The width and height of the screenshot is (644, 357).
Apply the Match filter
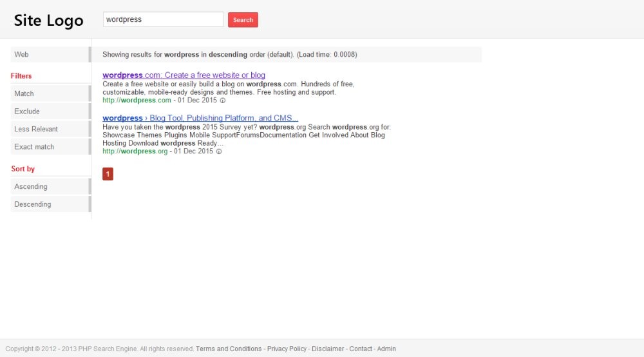[50, 94]
